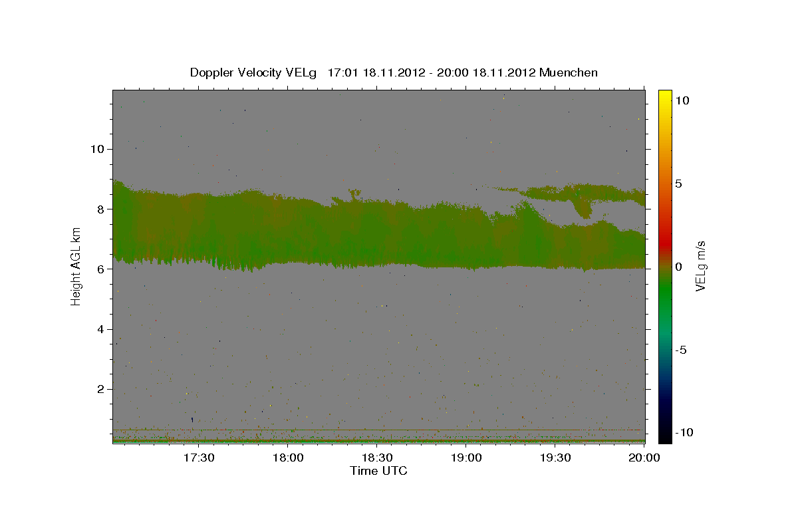Click the plot title 'Doppler Velocity VELg'
Image resolution: width=798 pixels, height=532 pixels.
[253, 72]
